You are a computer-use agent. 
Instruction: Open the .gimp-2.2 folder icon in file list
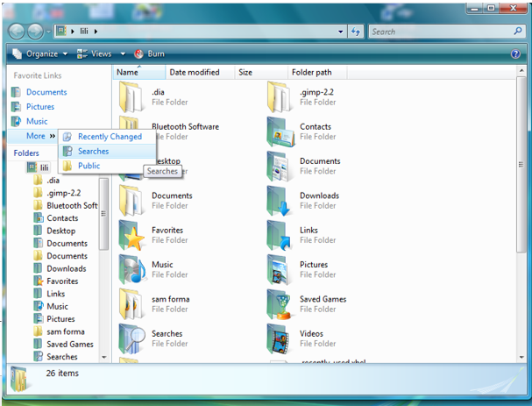pos(279,97)
